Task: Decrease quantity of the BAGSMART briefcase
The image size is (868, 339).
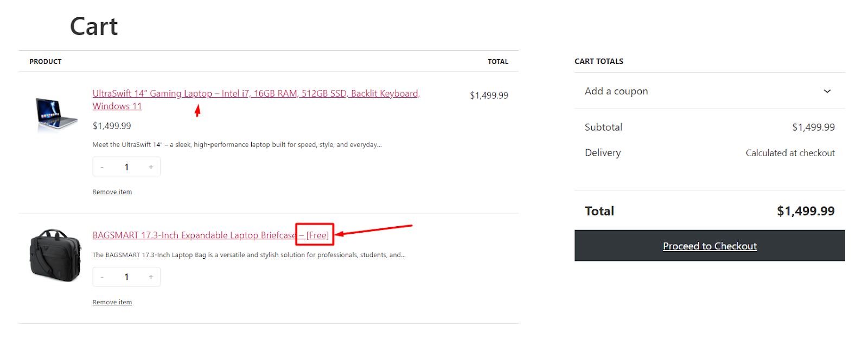Action: pyautogui.click(x=102, y=277)
